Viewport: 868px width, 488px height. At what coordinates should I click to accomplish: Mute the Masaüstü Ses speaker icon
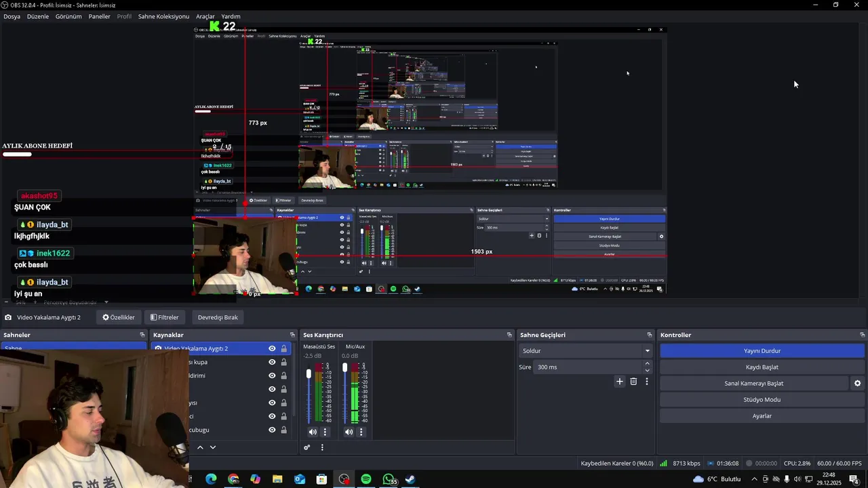click(313, 432)
